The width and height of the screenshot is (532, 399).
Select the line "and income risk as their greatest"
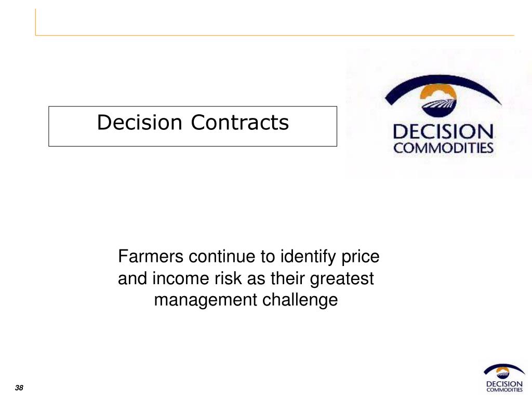(x=246, y=278)
